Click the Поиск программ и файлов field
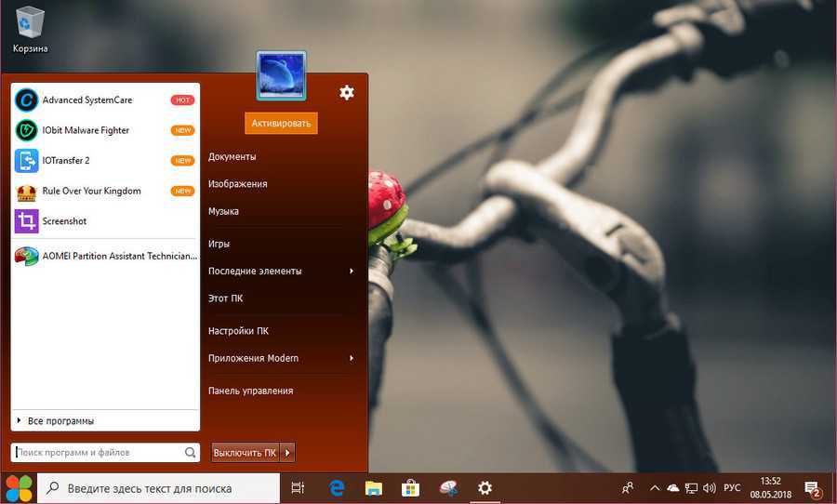The height and width of the screenshot is (504, 837). [98, 453]
